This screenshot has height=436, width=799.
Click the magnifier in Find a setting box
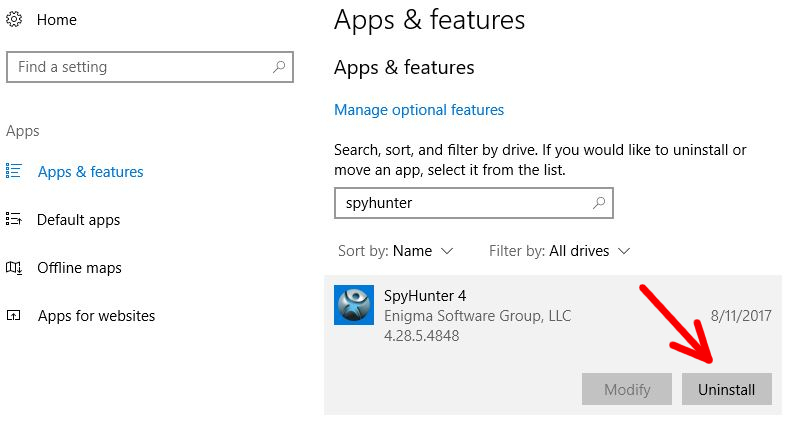pyautogui.click(x=279, y=67)
